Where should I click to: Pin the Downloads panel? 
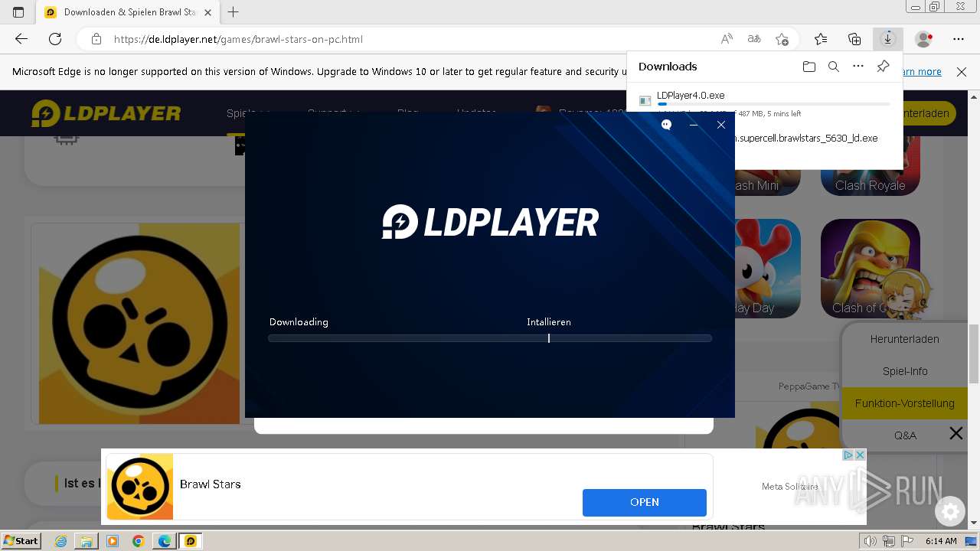coord(883,67)
